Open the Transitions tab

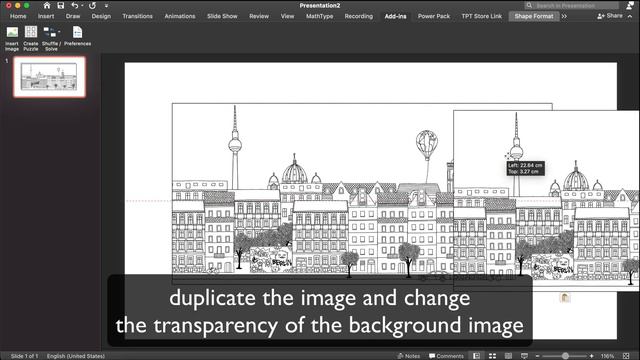pos(137,16)
